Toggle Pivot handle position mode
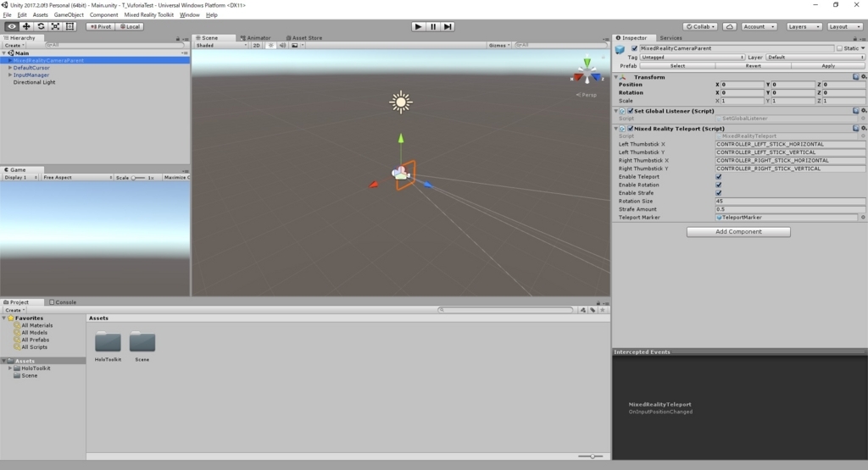The width and height of the screenshot is (868, 470). pyautogui.click(x=100, y=26)
